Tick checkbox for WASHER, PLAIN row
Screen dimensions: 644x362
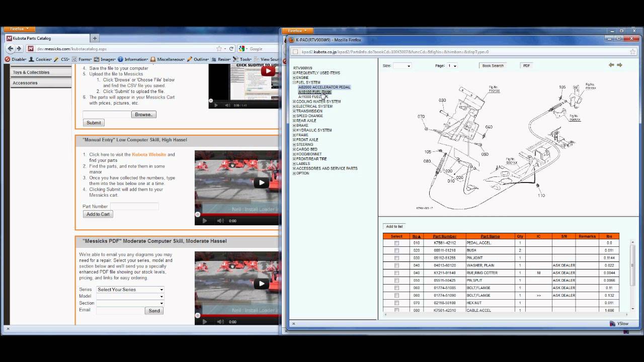click(x=396, y=265)
